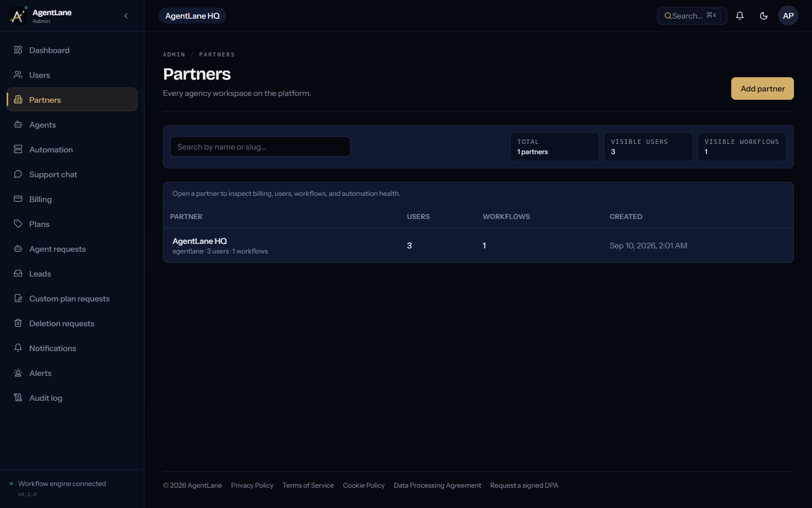Open Automation sidebar item

72,150
